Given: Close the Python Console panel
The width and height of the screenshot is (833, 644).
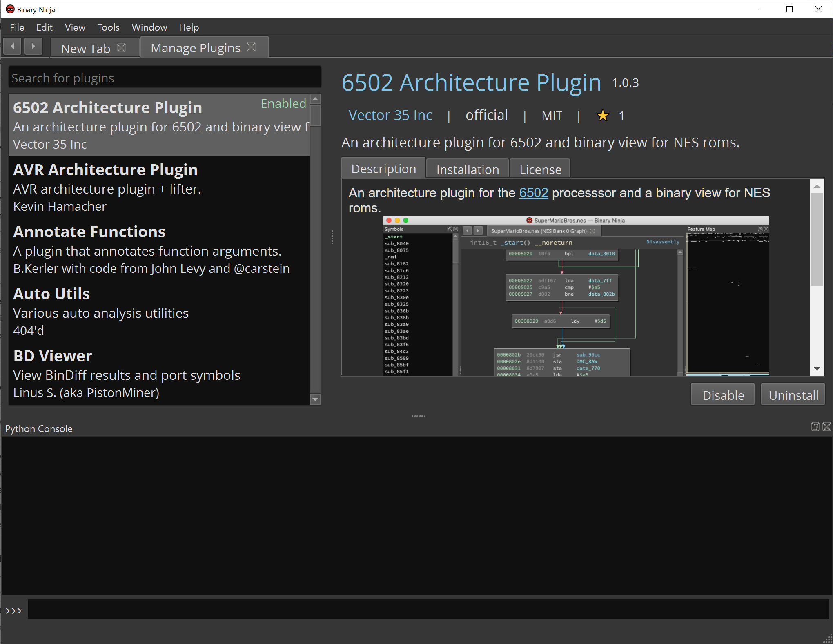Looking at the screenshot, I should click(827, 427).
